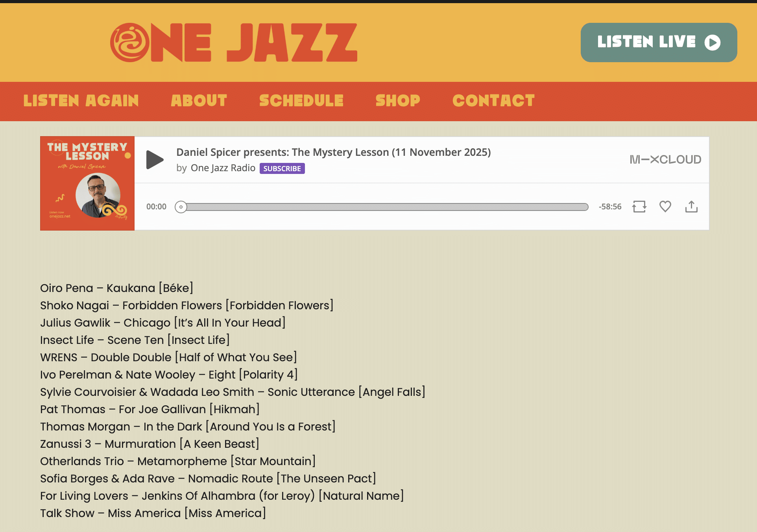This screenshot has height=532, width=757.
Task: Visit the Shop page
Action: point(398,101)
